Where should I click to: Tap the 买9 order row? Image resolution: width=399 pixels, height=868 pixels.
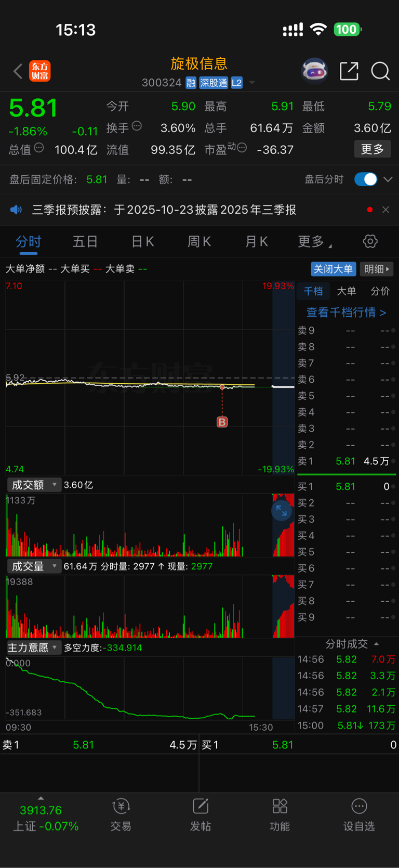[x=347, y=617]
